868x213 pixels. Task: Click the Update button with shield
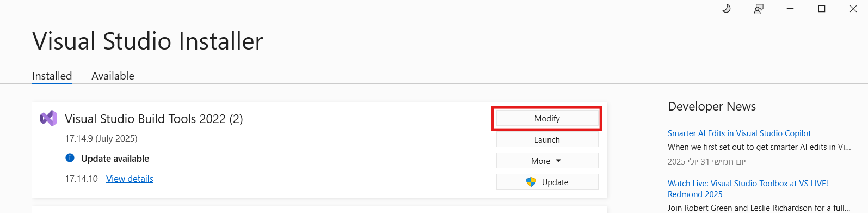(x=547, y=182)
